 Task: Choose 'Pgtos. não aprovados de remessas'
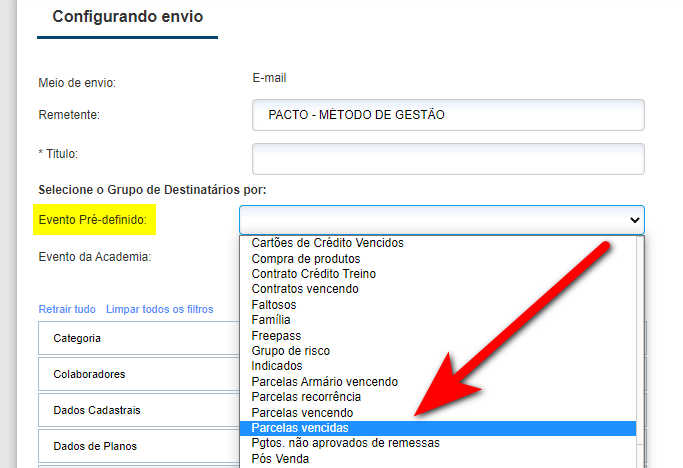345,443
